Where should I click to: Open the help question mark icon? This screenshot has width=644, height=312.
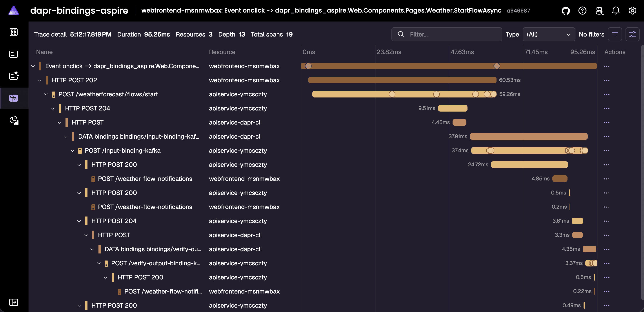[x=582, y=11]
